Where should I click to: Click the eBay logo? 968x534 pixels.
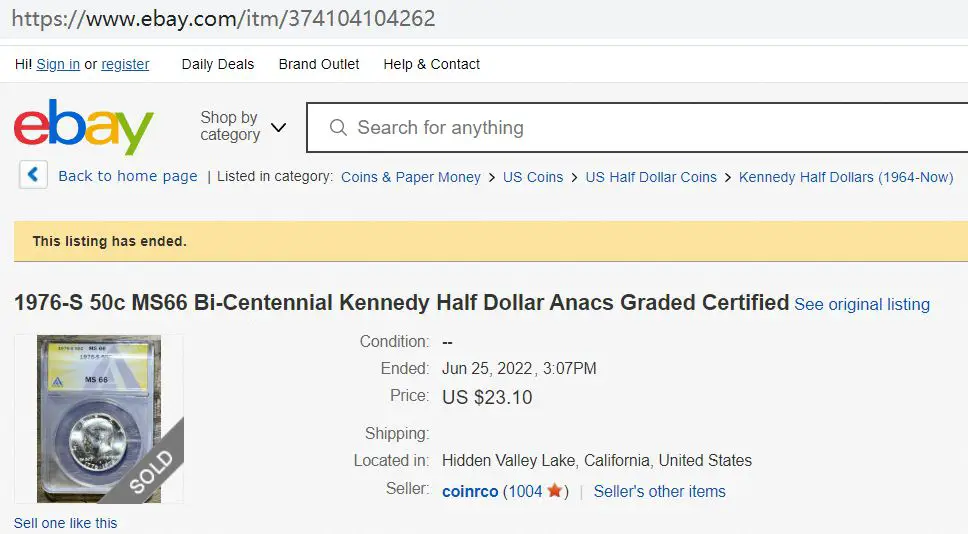coord(83,127)
